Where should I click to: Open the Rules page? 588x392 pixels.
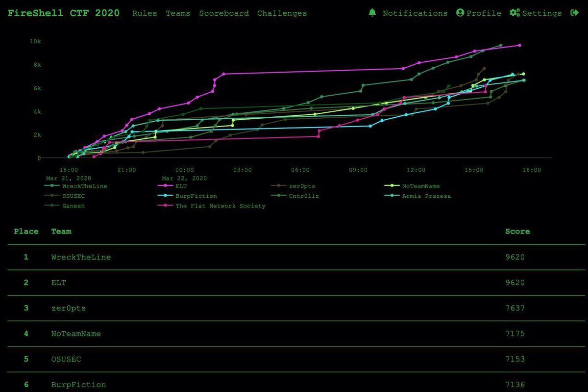point(145,13)
